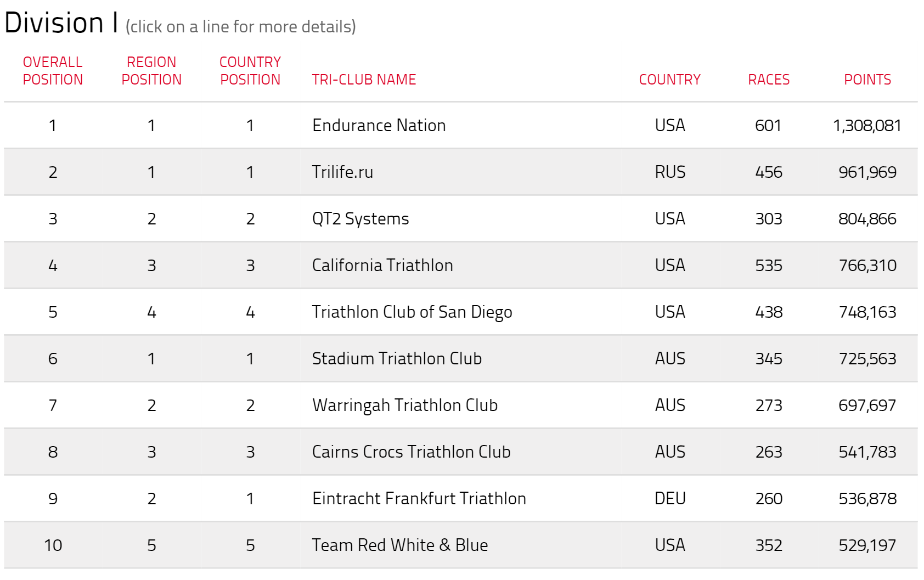Screen dimensions: 924x580
Task: Select the Stadium Triathlon Club row
Action: [460, 358]
